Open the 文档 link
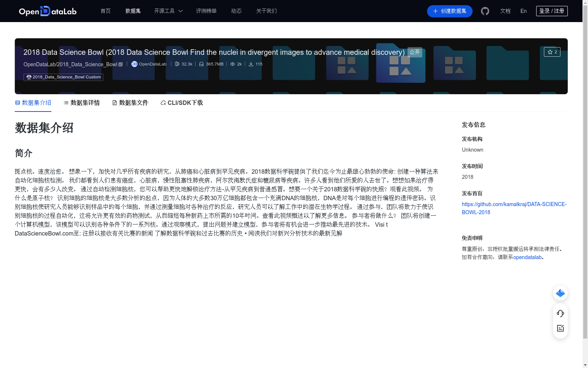The image size is (588, 368). (505, 11)
